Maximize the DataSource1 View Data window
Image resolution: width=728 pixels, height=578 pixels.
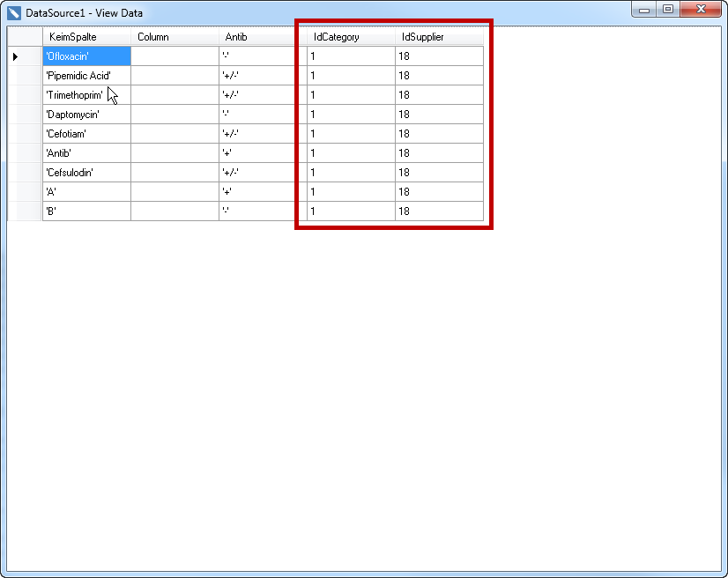click(x=668, y=10)
